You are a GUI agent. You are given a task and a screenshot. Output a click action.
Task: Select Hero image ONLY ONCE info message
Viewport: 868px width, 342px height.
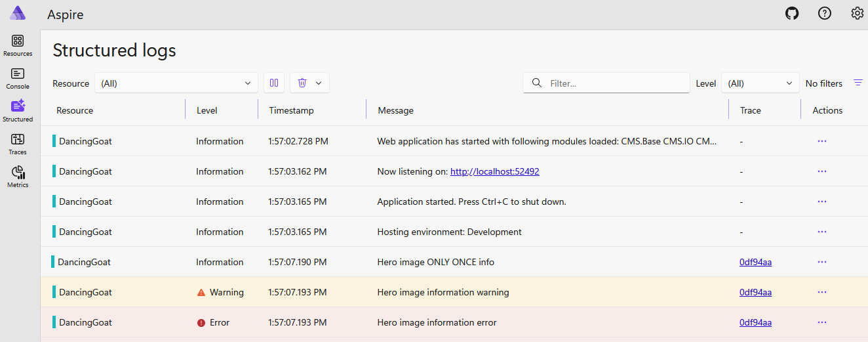point(436,262)
